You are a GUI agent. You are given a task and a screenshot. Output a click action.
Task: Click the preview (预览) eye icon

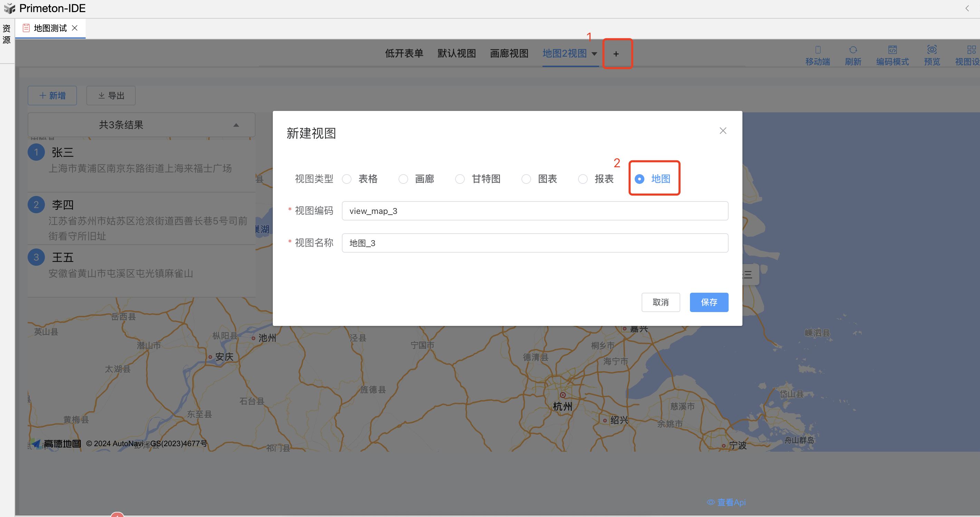[932, 50]
